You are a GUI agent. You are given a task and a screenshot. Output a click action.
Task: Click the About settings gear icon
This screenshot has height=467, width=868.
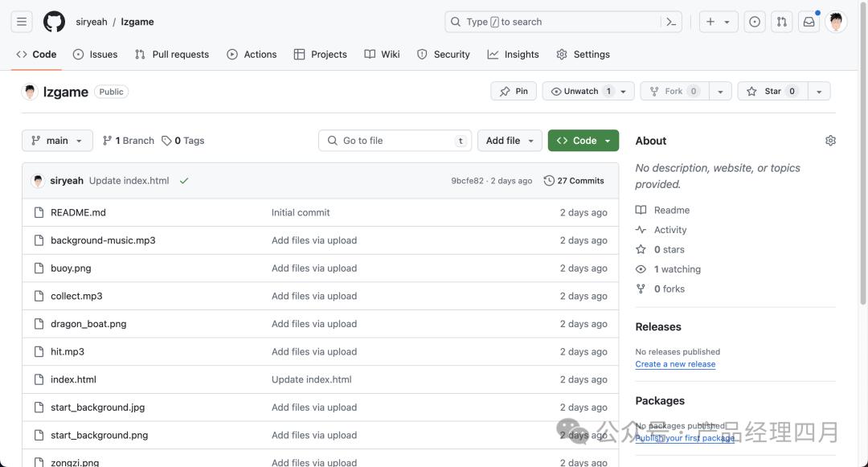[x=830, y=141]
